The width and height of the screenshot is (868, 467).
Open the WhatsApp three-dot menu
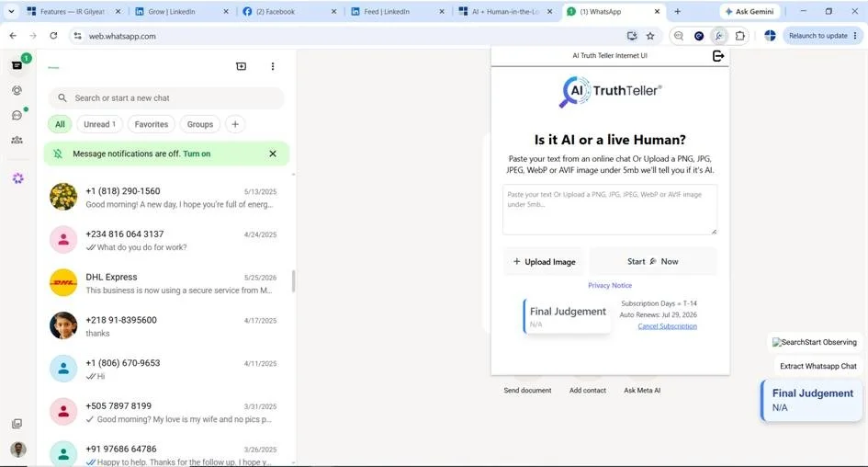tap(273, 66)
